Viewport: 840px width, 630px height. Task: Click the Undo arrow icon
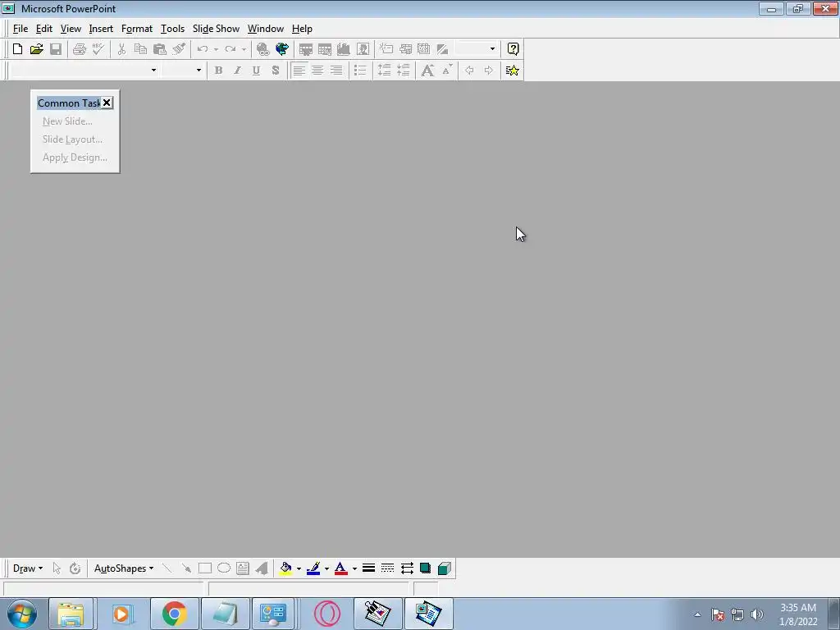point(203,49)
